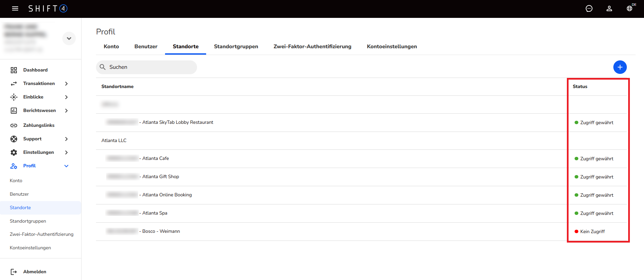Open the Zwei-Faktor-Authentifizierung tab
This screenshot has height=280, width=644.
313,47
